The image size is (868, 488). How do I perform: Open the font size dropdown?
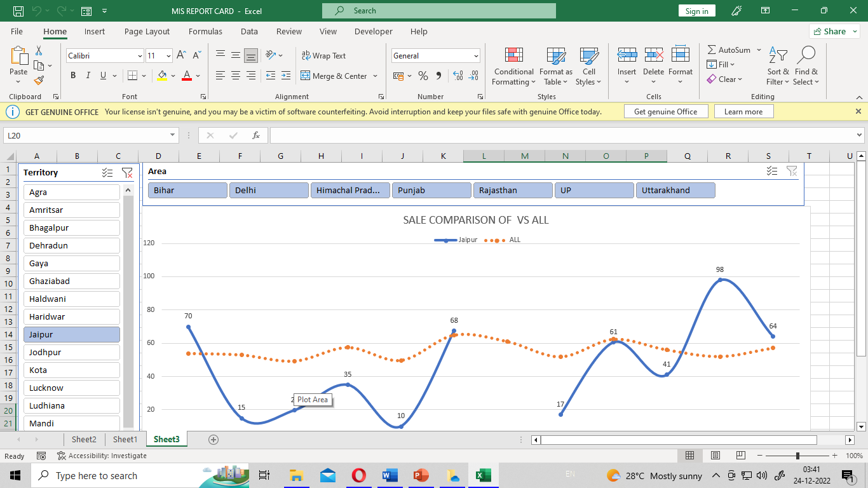[x=168, y=56]
